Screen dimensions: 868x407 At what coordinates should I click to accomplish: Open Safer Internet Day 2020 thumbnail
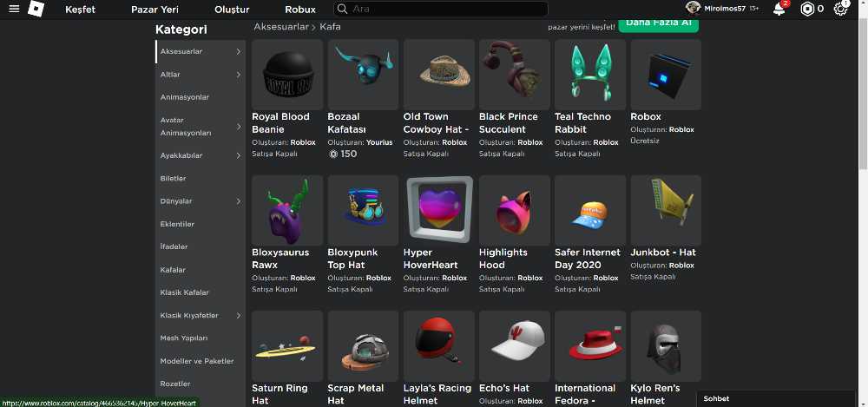tap(590, 210)
